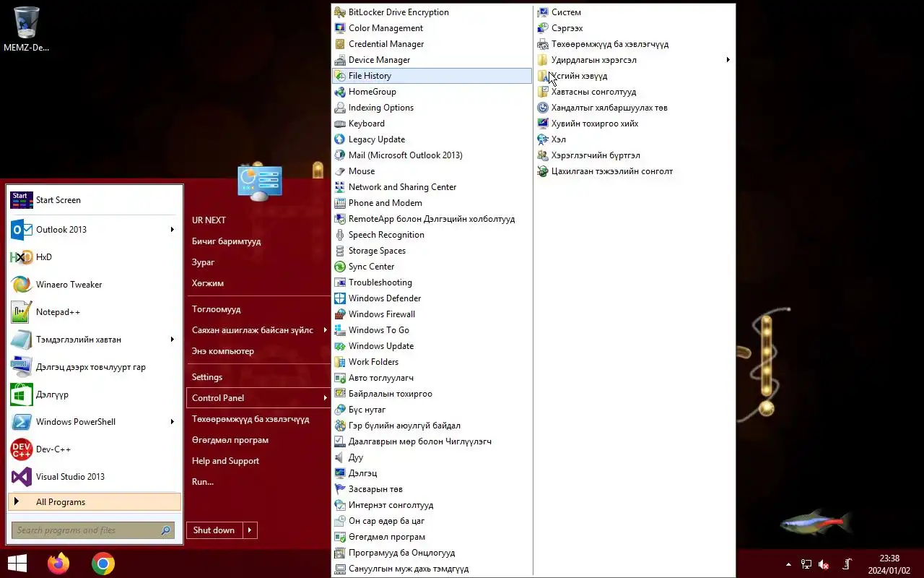This screenshot has height=578, width=924.
Task: Click the search magnifier in Start menu
Action: [166, 530]
